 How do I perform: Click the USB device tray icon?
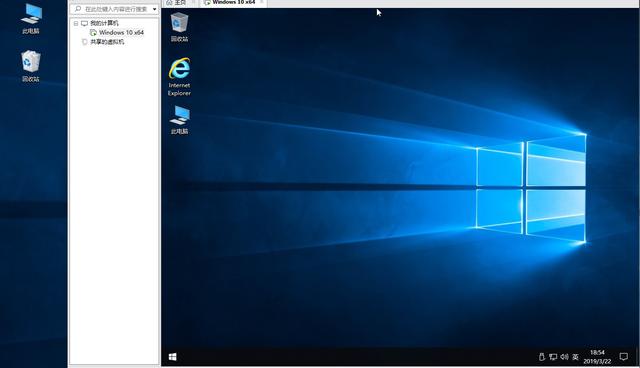coord(542,357)
